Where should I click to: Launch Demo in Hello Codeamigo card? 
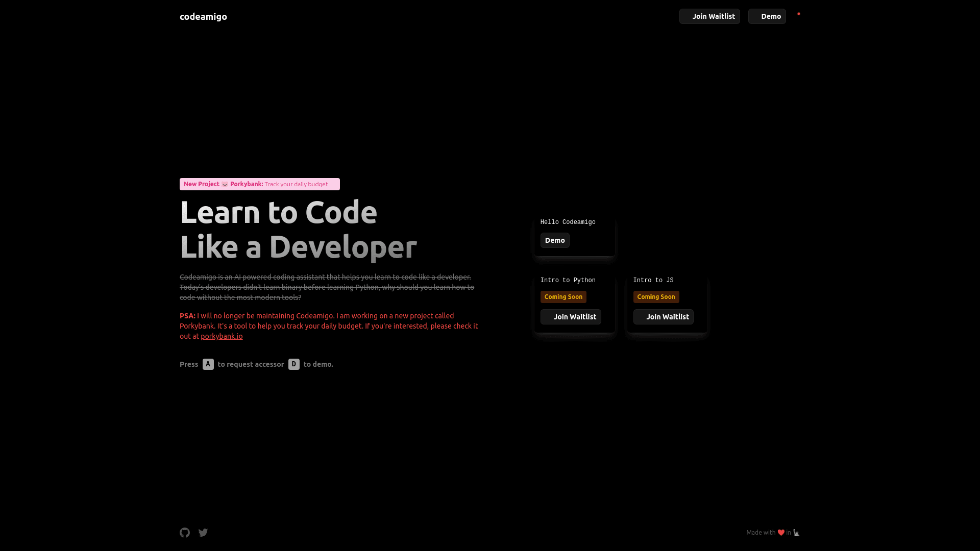555,240
